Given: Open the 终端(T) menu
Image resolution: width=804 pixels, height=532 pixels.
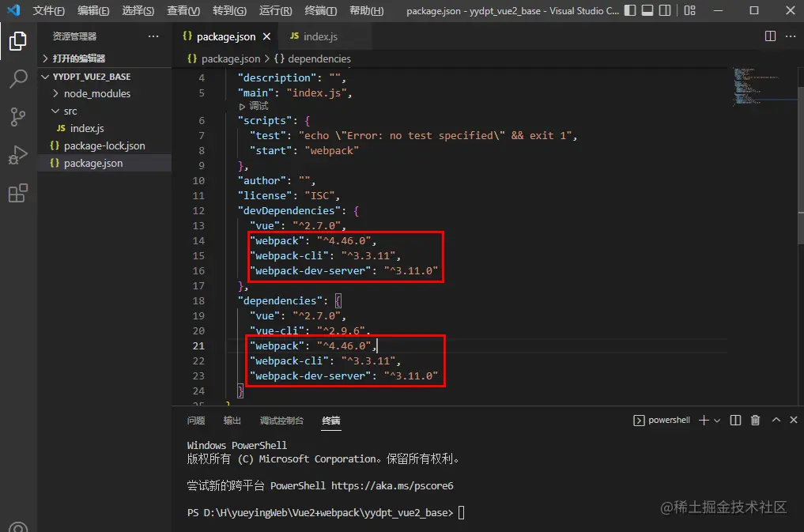Looking at the screenshot, I should coord(320,10).
